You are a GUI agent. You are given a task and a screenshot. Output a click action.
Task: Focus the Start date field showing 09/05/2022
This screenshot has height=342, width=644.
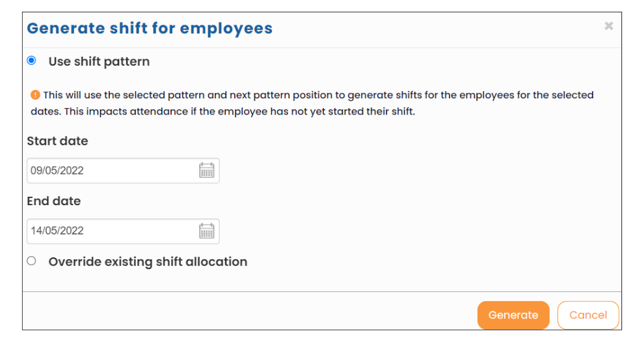[123, 171]
